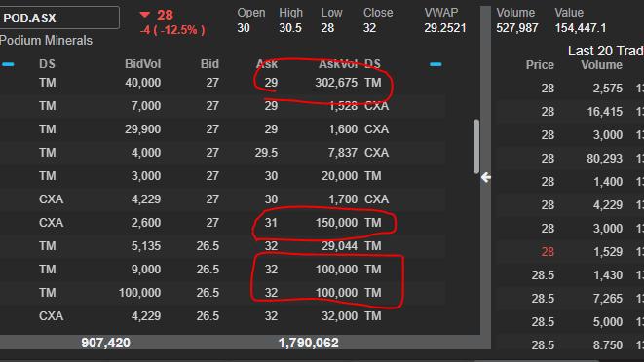Select ask volume 1,600 CXA row
This screenshot has width=644, height=362.
[343, 129]
